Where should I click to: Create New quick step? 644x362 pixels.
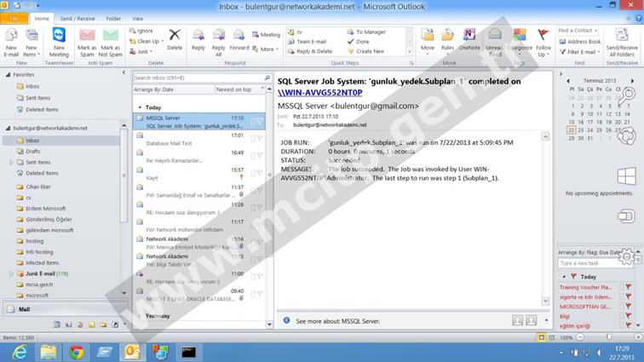(x=365, y=51)
